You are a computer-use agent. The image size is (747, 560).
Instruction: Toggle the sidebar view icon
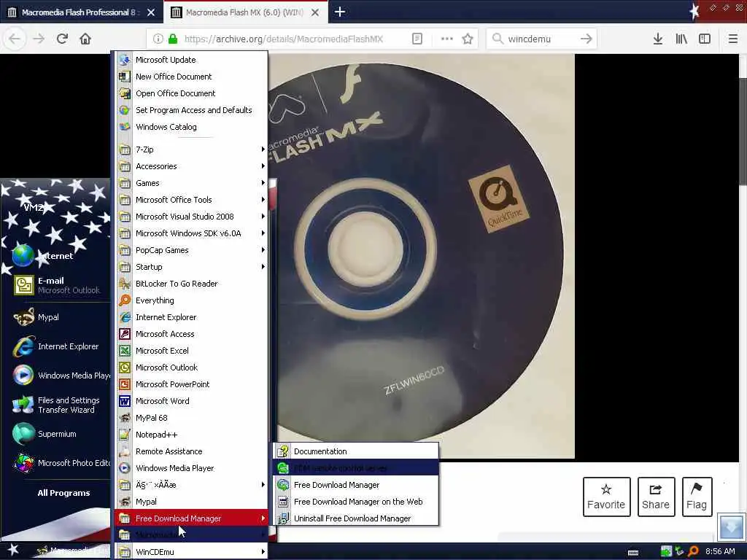(705, 39)
